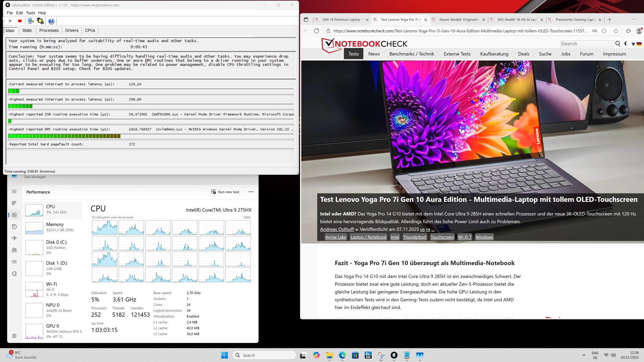Click Run new task button

pyautogui.click(x=225, y=192)
